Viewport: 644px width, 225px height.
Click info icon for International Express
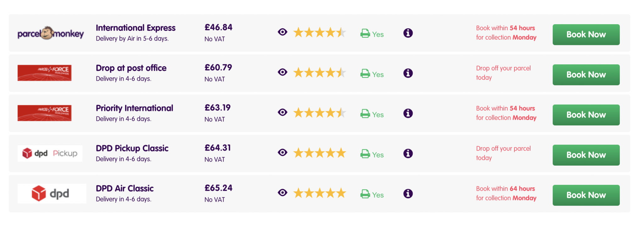point(408,33)
